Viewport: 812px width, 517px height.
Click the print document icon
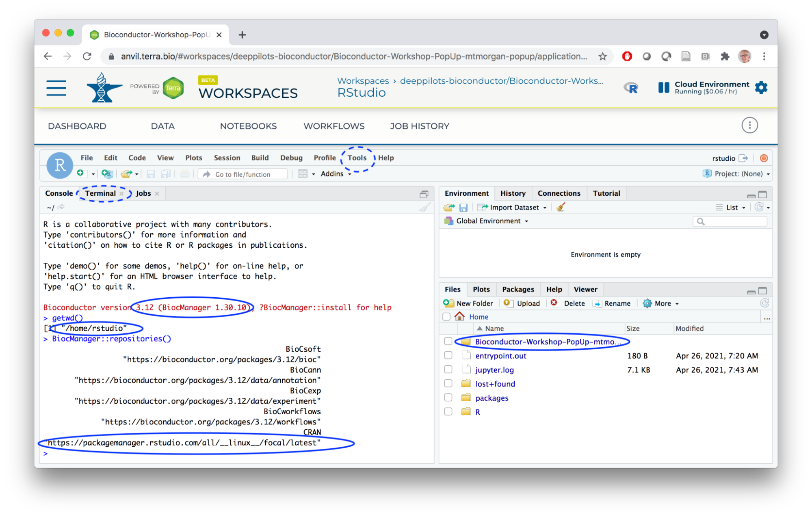click(x=185, y=174)
